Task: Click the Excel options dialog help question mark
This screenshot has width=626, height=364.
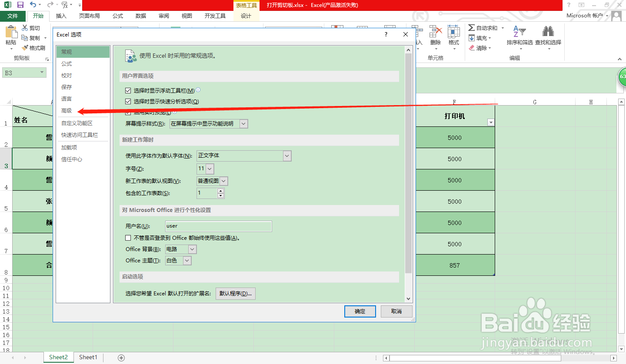Action: tap(386, 34)
